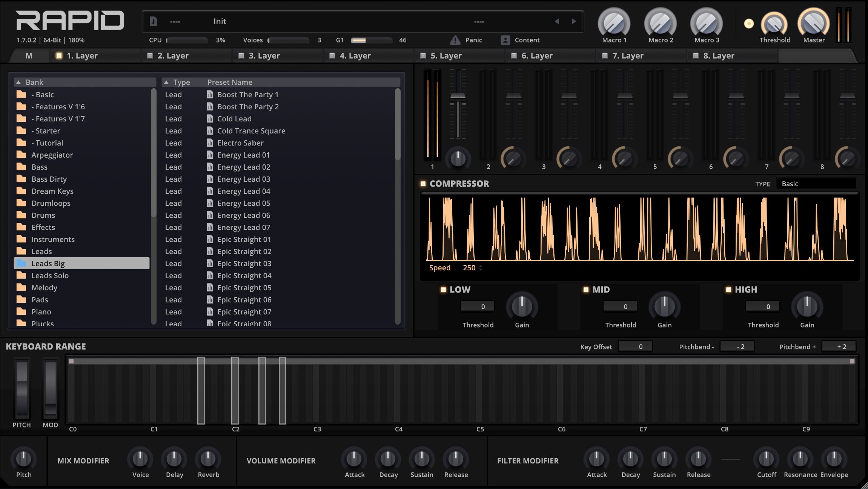Viewport: 868px width, 489px height.
Task: Toggle the HIGH band enable square
Action: [x=728, y=290]
